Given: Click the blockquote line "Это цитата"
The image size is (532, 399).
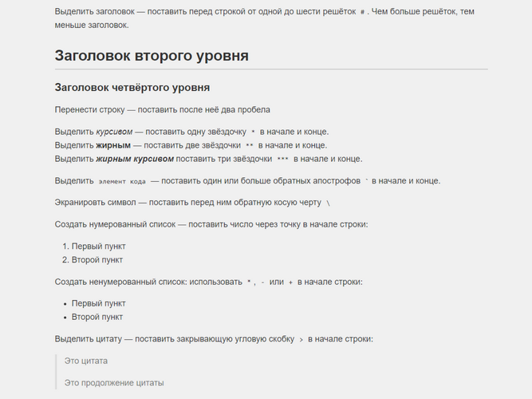Looking at the screenshot, I should click(x=85, y=361).
